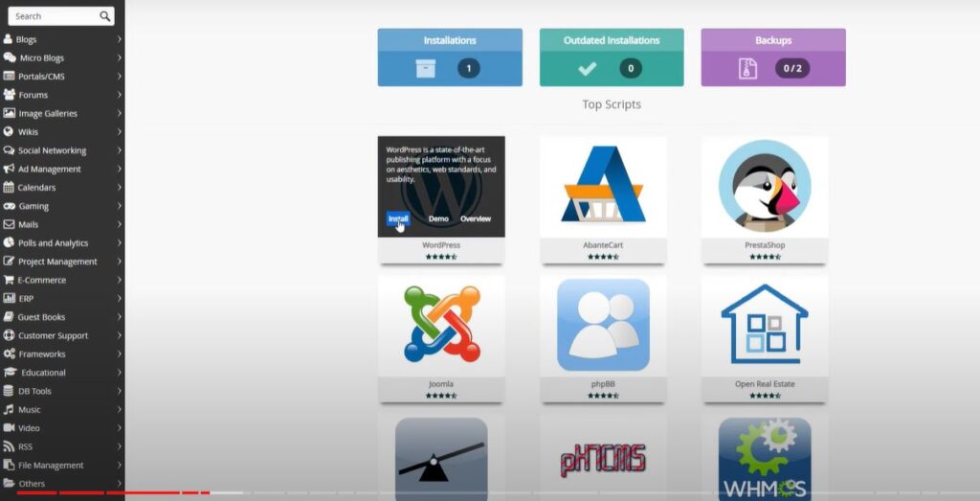Expand the Portals/CMS chevron

119,77
